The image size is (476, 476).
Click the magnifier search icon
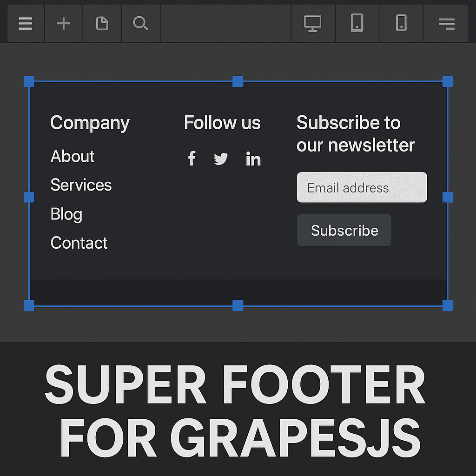point(140,23)
